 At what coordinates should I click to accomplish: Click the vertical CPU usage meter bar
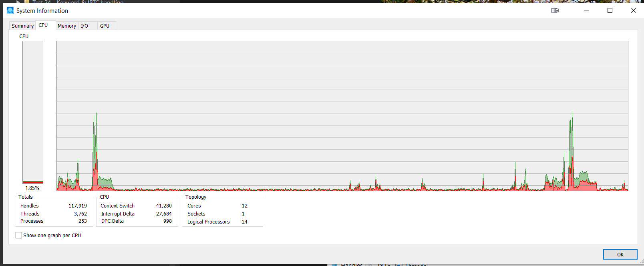[x=33, y=112]
